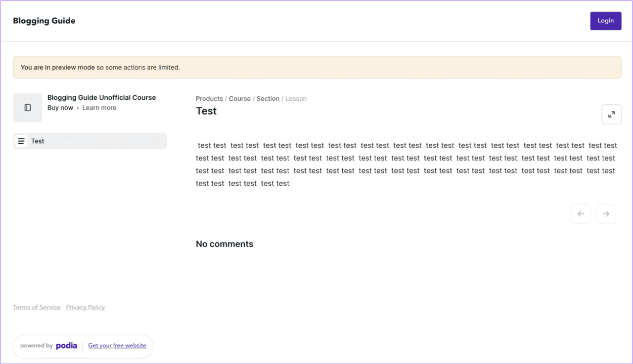Click the Podia logo in footer badge
Image resolution: width=633 pixels, height=364 pixels.
(67, 346)
